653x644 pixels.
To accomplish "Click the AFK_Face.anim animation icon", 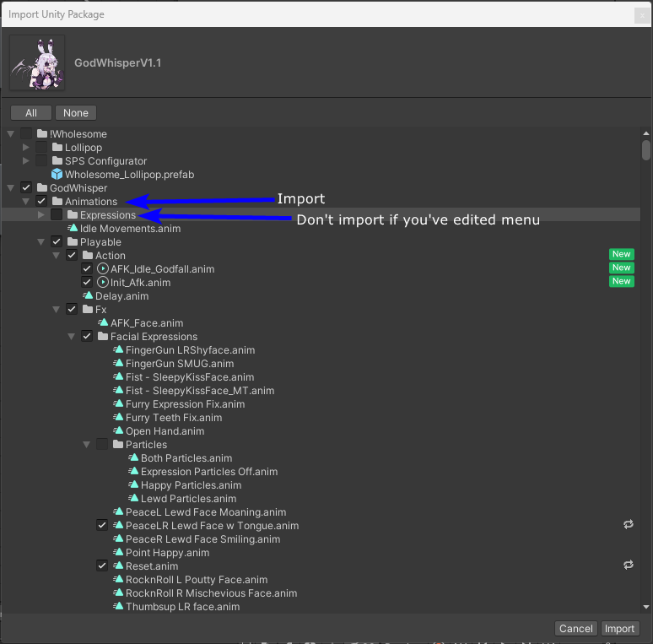I will pos(103,322).
